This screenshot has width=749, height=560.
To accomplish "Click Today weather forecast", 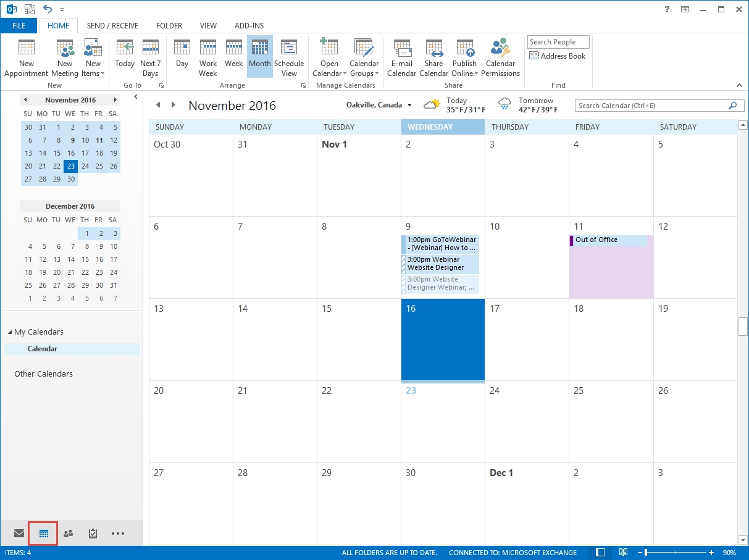I will [x=454, y=105].
